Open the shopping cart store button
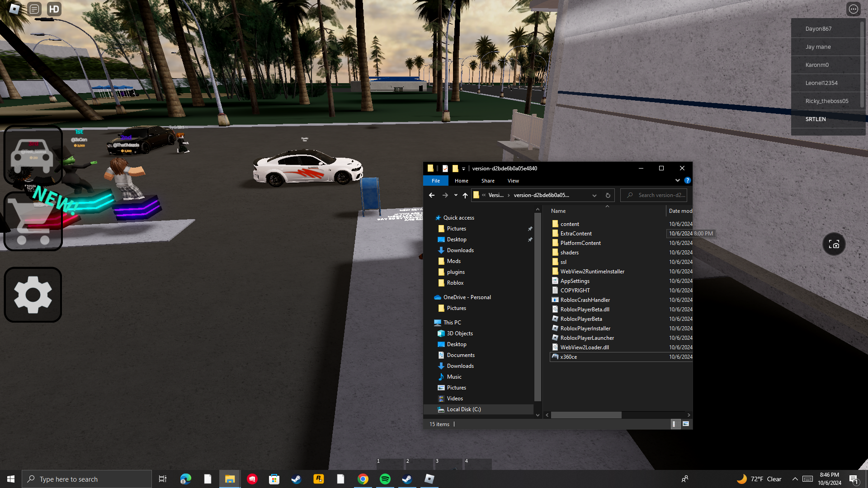Viewport: 868px width, 488px height. coord(33,221)
